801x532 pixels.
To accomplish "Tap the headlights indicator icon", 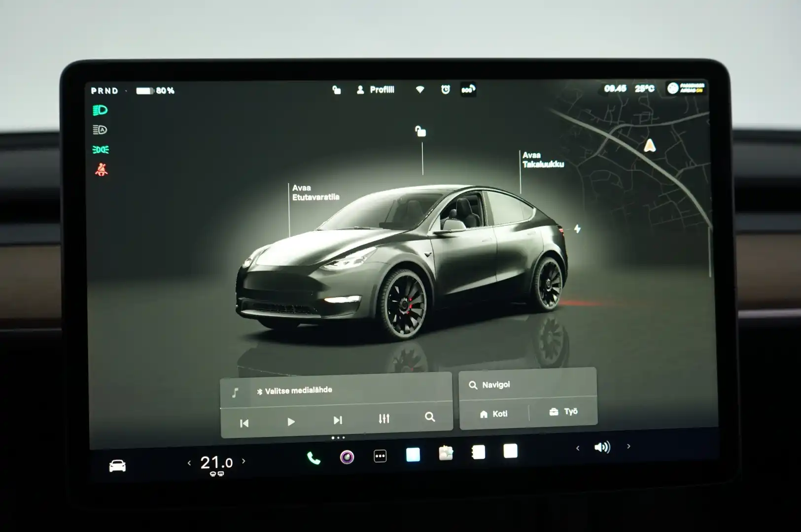I will (x=100, y=110).
